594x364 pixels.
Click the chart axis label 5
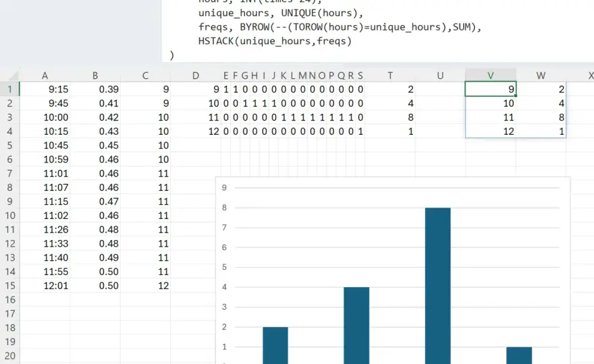coord(224,267)
